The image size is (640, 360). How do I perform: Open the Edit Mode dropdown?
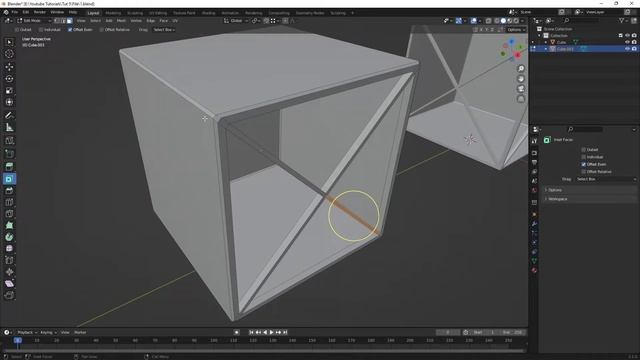point(34,20)
